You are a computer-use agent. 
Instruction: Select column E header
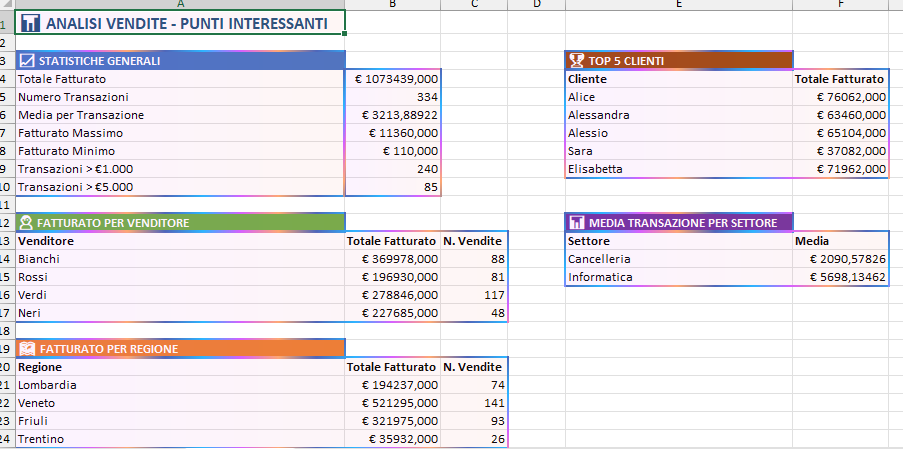point(679,4)
